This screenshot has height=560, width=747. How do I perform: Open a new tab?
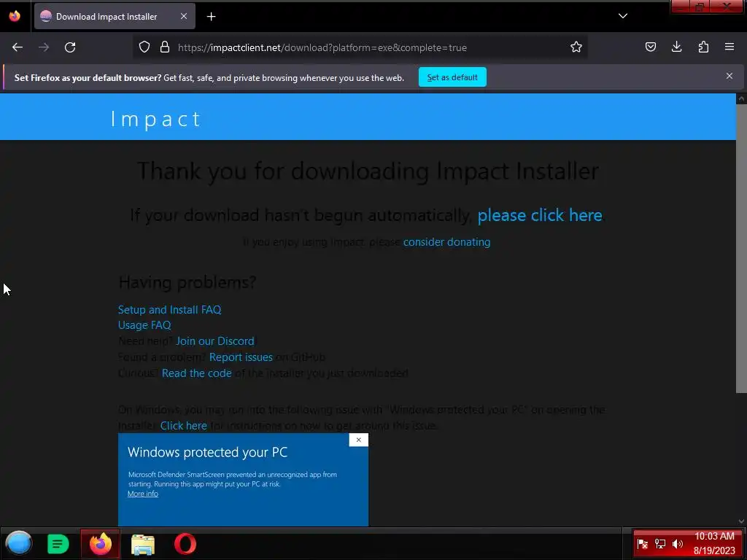[211, 17]
